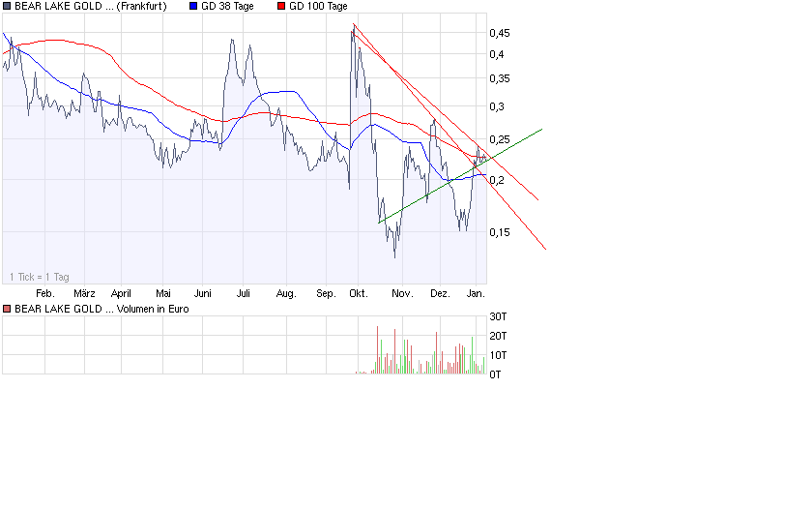The image size is (812, 508).
Task: Click the 'Feb.' x-axis label
Action: tap(45, 293)
